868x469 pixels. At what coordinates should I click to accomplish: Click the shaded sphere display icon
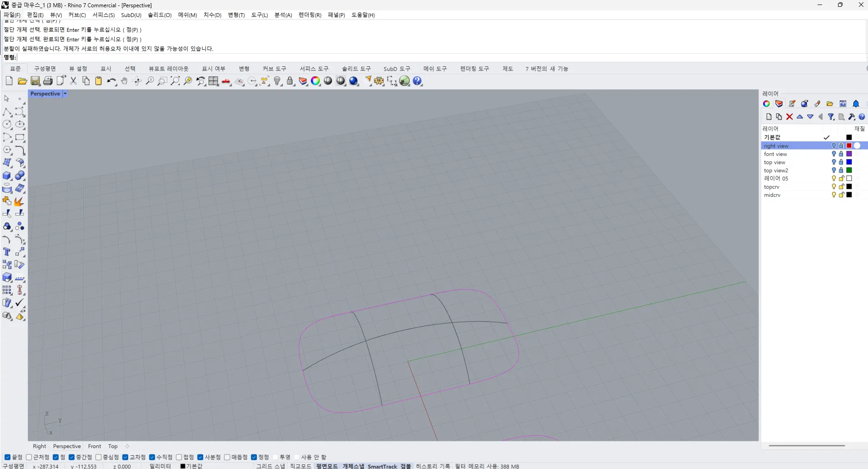click(328, 81)
